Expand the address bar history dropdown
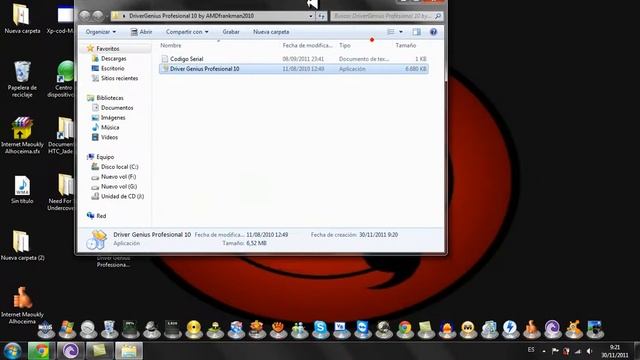 [311, 16]
